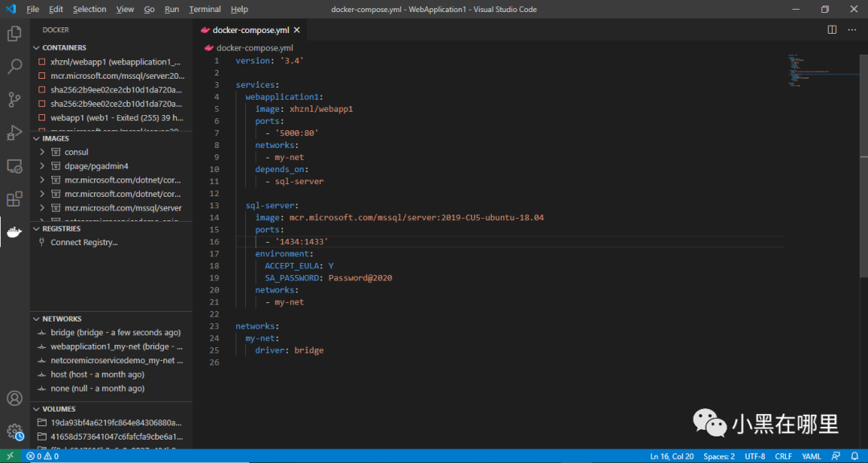868x463 pixels.
Task: Click the image icon beside consul
Action: 55,152
